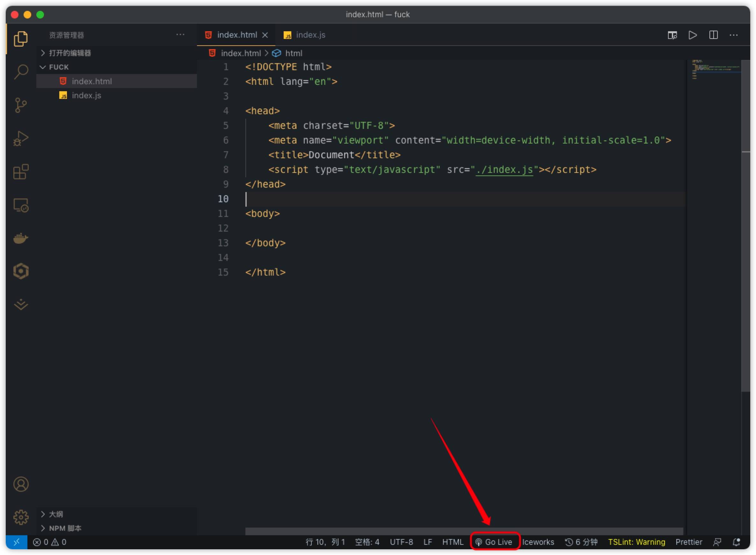
Task: Open the Docker view icon
Action: 21,238
